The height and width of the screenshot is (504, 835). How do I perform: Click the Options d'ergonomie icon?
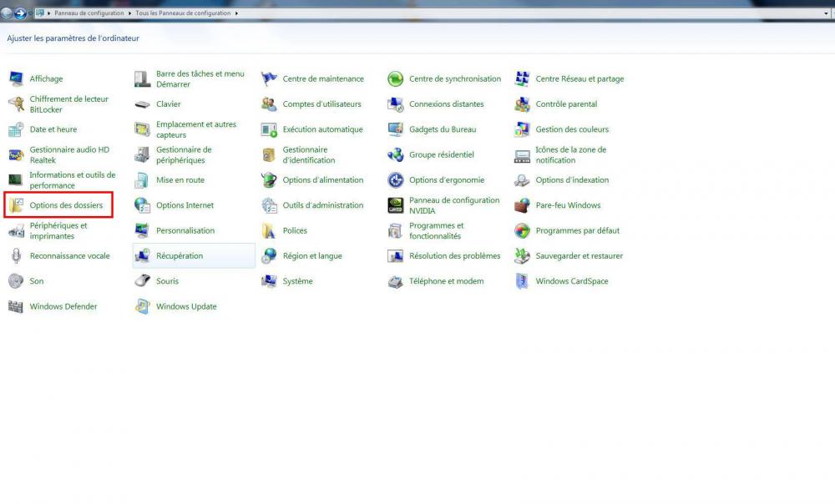click(x=396, y=180)
